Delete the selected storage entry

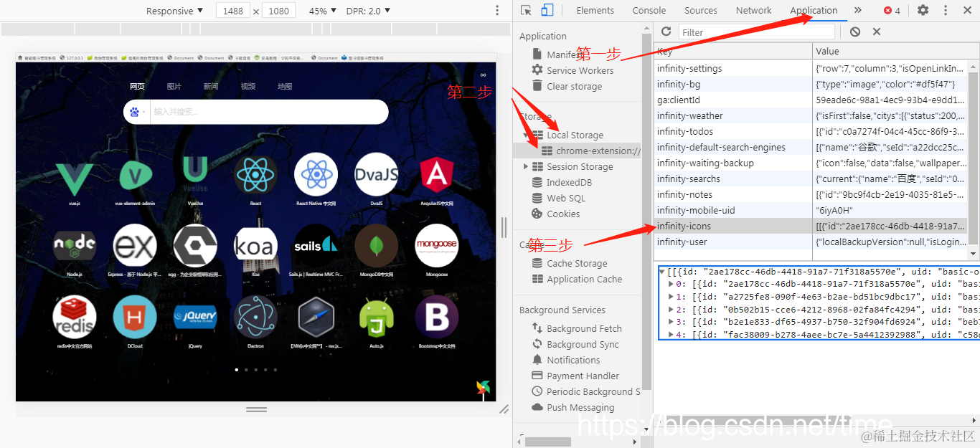[x=877, y=32]
